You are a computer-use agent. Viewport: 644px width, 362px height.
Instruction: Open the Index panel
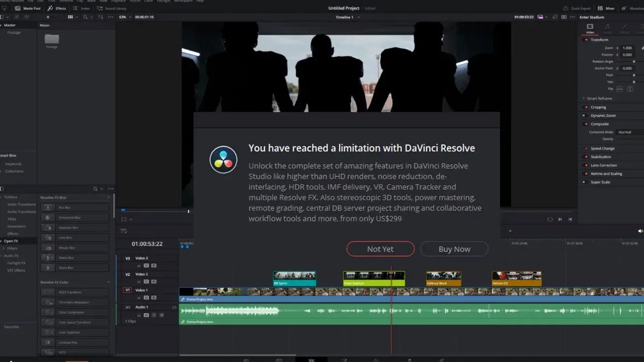82,9
